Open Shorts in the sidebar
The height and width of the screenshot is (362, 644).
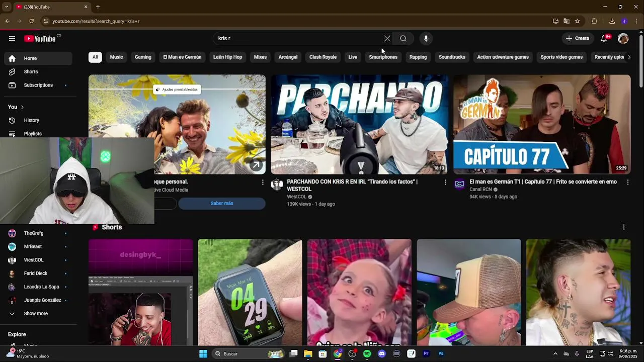(38, 72)
